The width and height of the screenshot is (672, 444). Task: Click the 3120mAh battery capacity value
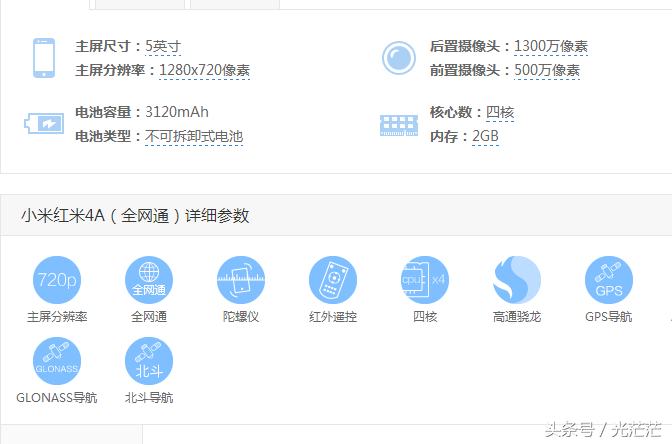pyautogui.click(x=177, y=112)
